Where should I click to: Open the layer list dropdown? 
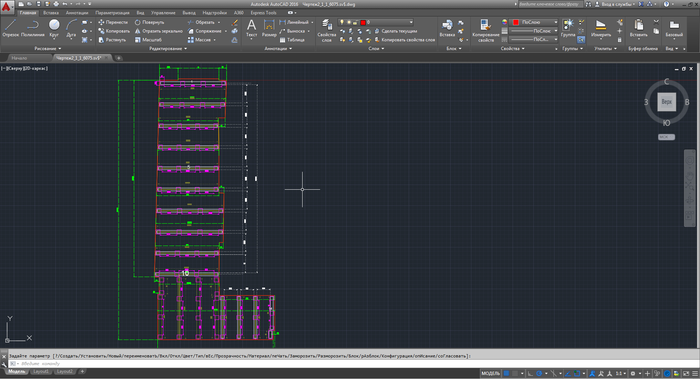point(375,22)
